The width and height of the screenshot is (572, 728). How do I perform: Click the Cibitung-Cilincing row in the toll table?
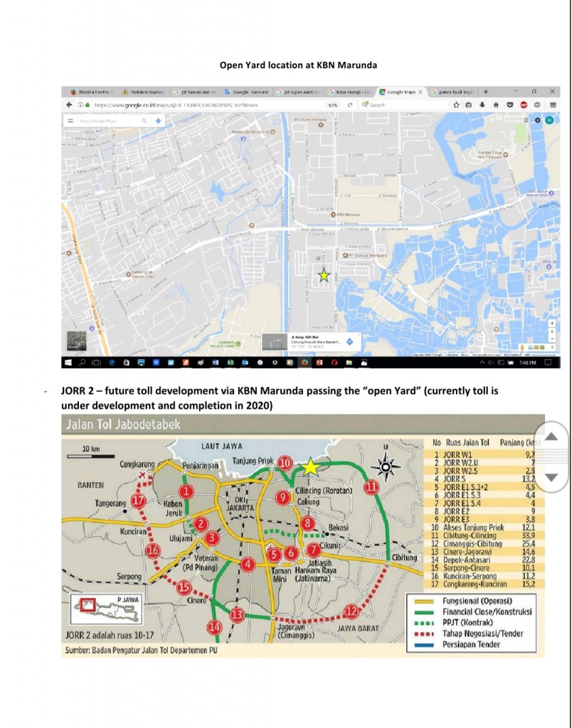[x=483, y=535]
